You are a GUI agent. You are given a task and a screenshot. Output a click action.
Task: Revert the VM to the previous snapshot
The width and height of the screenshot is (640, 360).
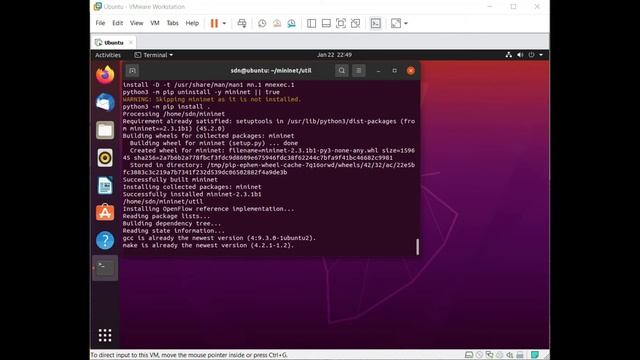(x=277, y=23)
